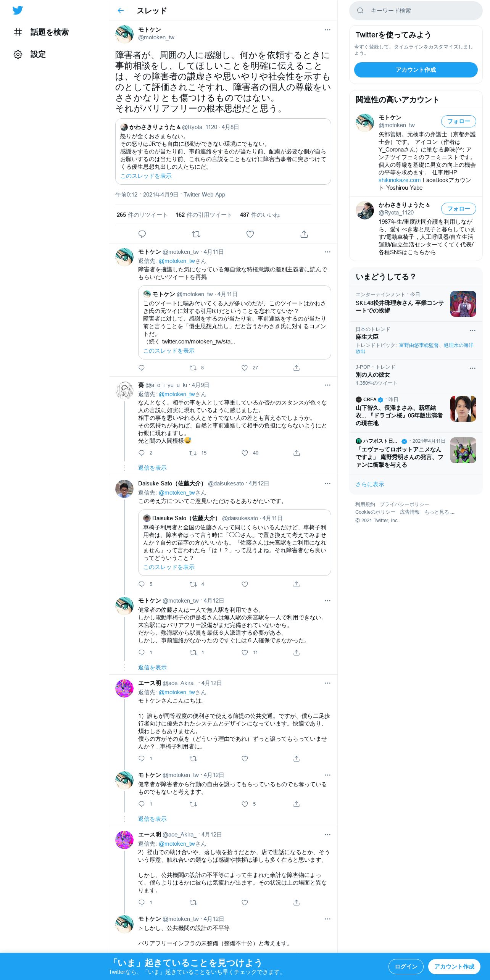Viewport: 490px width, 980px height.
Task: Like 葵's reply showing 40 likes
Action: coord(245,453)
